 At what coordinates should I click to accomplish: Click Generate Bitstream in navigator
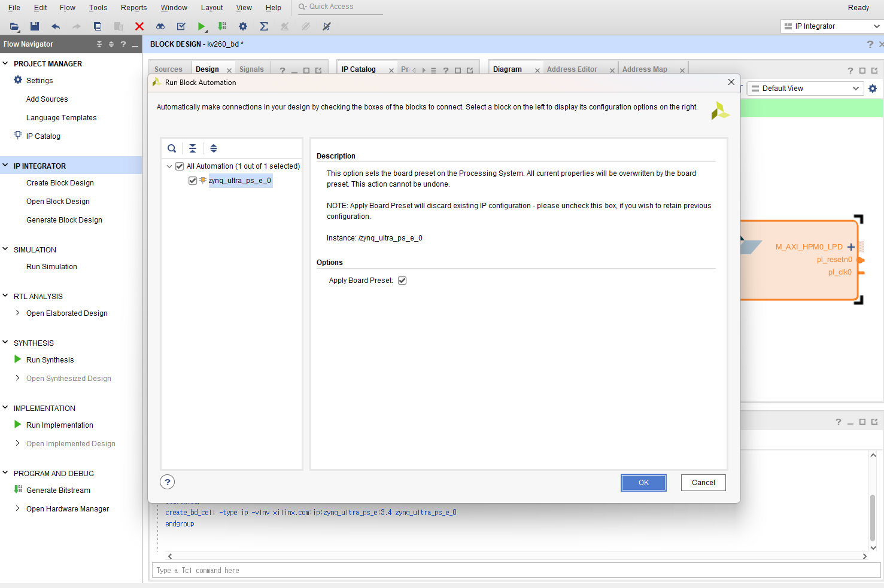click(x=58, y=490)
